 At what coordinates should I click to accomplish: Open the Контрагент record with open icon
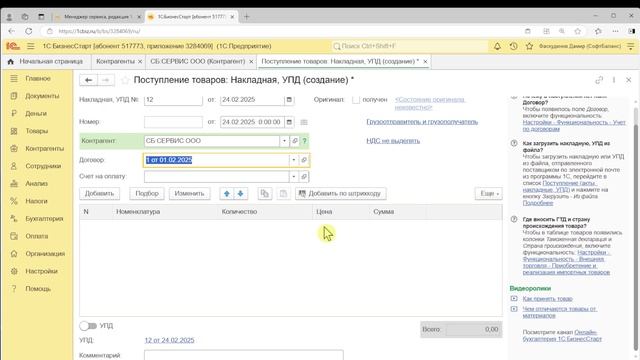coord(295,141)
